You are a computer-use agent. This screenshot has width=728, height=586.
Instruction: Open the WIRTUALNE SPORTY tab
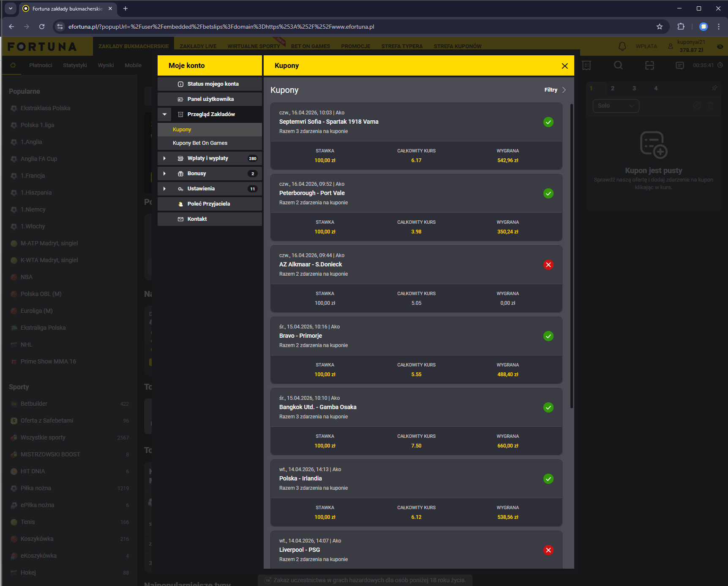pyautogui.click(x=254, y=46)
